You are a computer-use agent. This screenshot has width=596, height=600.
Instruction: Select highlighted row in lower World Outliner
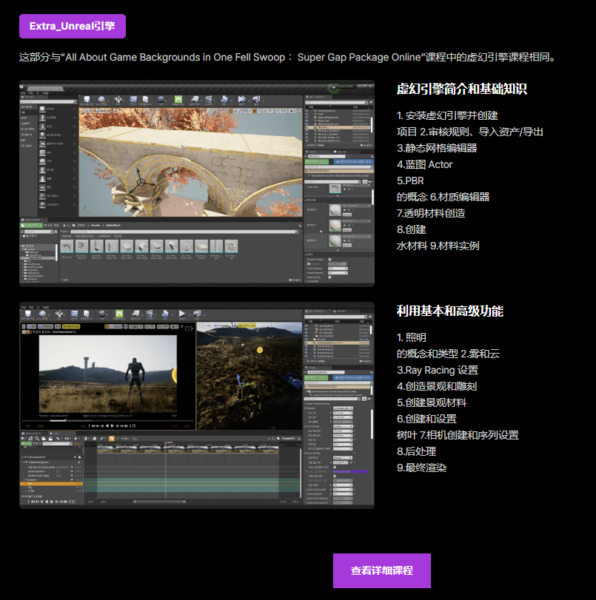(337, 342)
